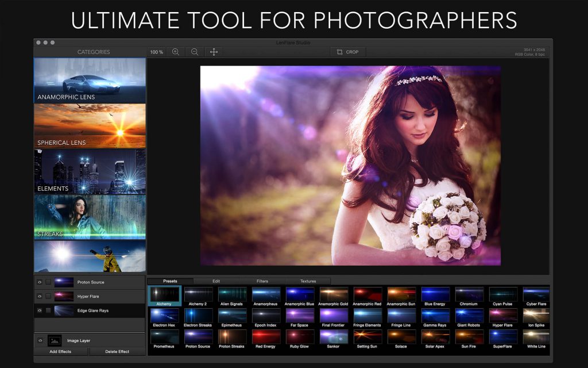Select the Zoom In magnifier icon
Screen dimensions: 588x368
click(174, 52)
